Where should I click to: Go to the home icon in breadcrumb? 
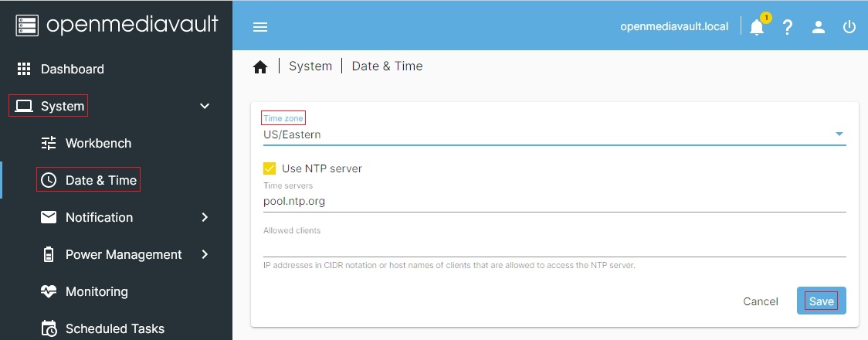tap(260, 67)
